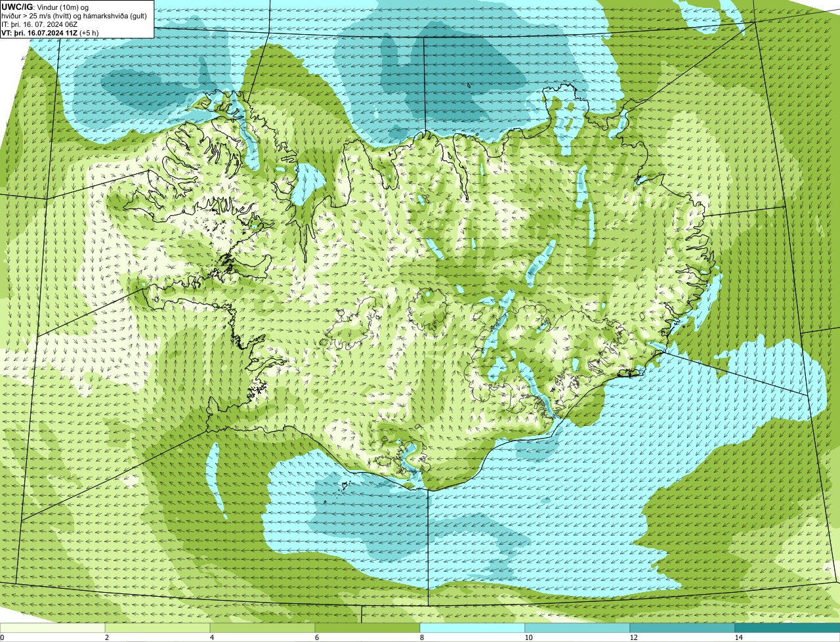Click the "2" scale label
840x642 pixels.
[106, 637]
